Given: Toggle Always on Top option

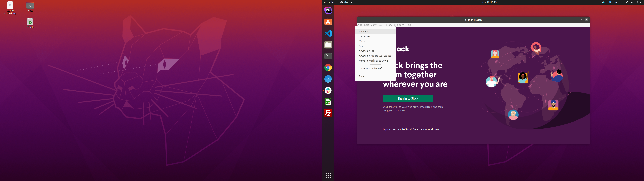Looking at the screenshot, I should coord(366,51).
